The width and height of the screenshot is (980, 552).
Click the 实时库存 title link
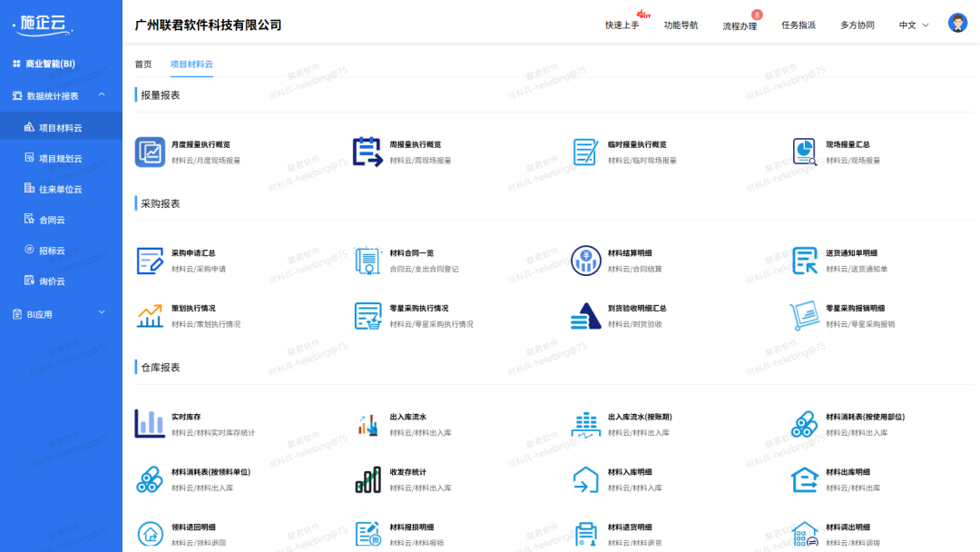click(x=186, y=417)
